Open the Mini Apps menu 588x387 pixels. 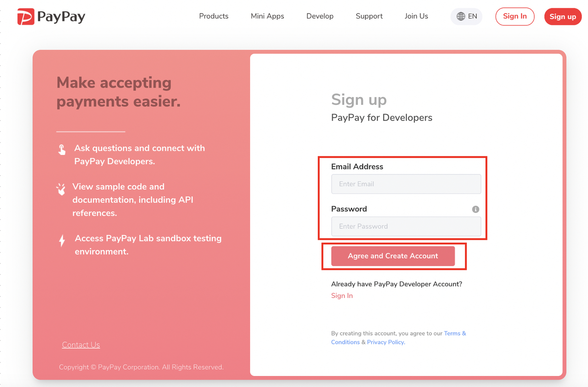(267, 16)
